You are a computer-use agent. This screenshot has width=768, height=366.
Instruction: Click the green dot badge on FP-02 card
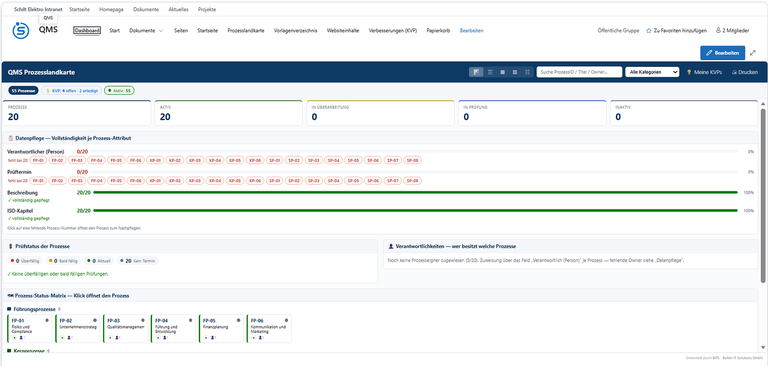click(x=62, y=338)
